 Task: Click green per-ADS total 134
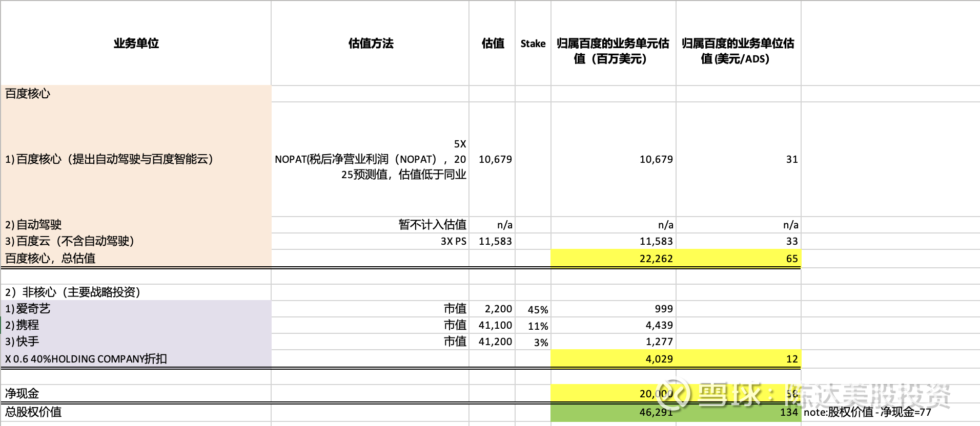tap(738, 412)
